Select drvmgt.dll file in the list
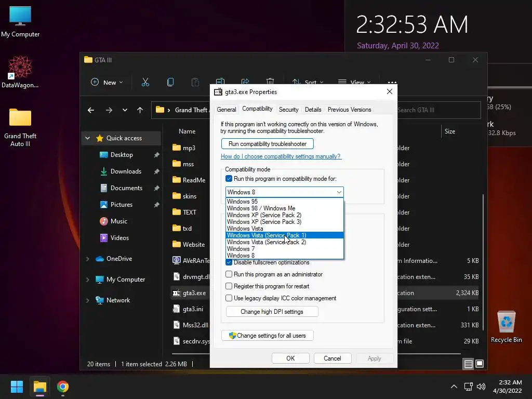This screenshot has height=399, width=532. (x=196, y=277)
